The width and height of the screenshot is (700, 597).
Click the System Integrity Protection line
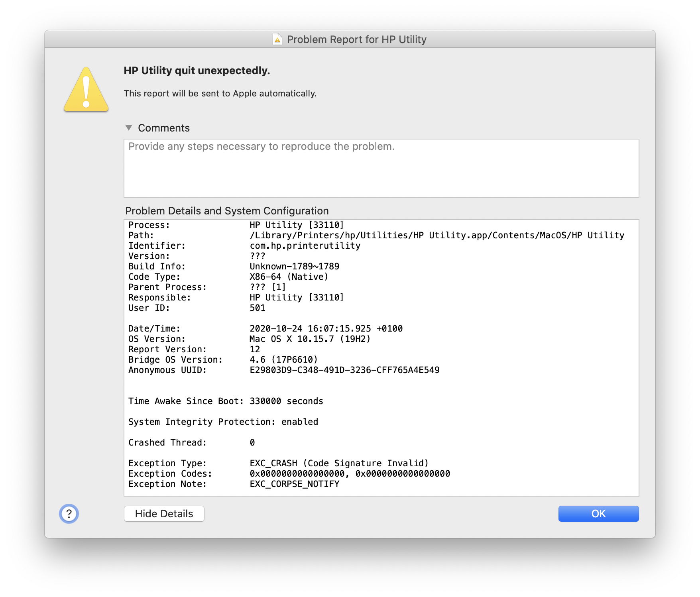223,422
